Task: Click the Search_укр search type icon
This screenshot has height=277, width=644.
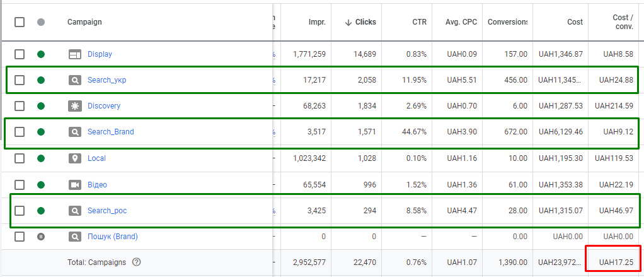Action: coord(75,80)
